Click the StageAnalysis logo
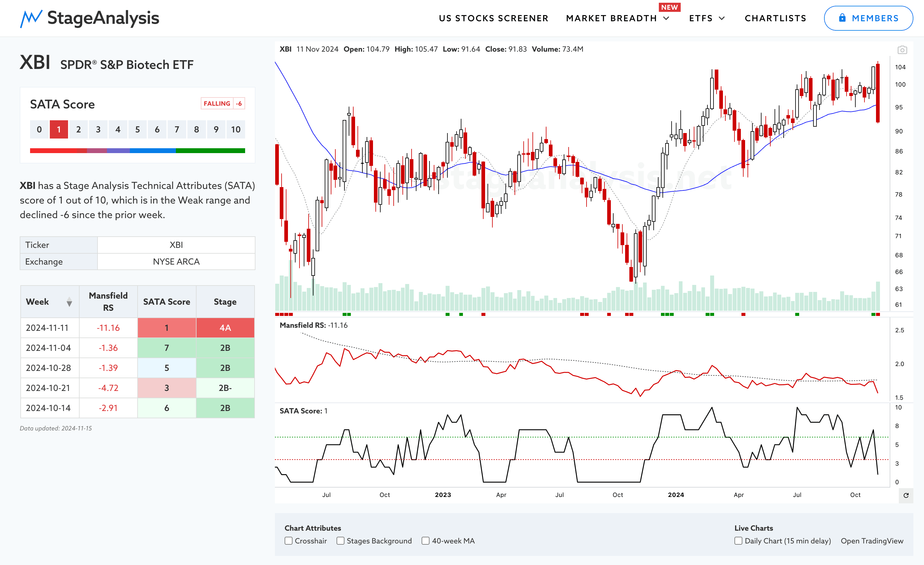The height and width of the screenshot is (565, 924). pos(90,18)
